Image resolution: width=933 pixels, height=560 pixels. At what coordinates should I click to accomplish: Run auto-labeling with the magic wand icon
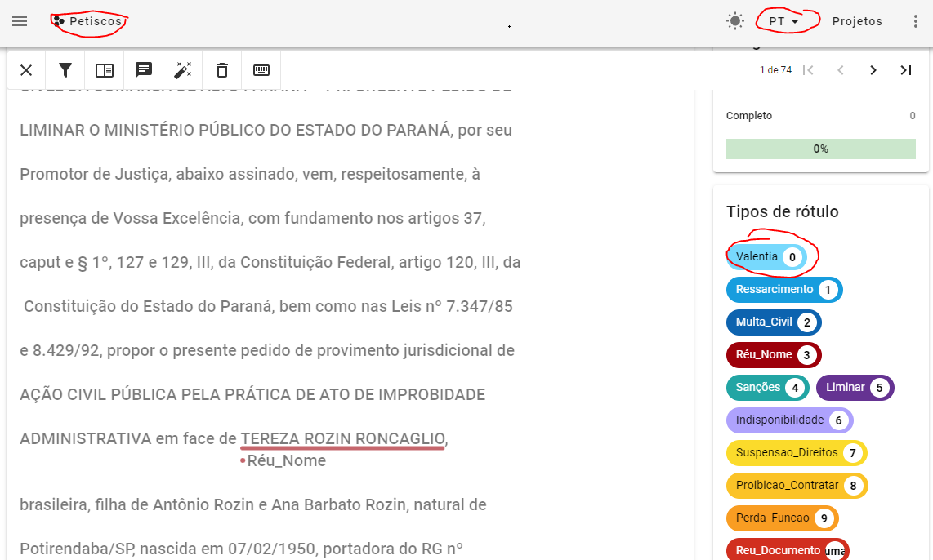pyautogui.click(x=183, y=70)
